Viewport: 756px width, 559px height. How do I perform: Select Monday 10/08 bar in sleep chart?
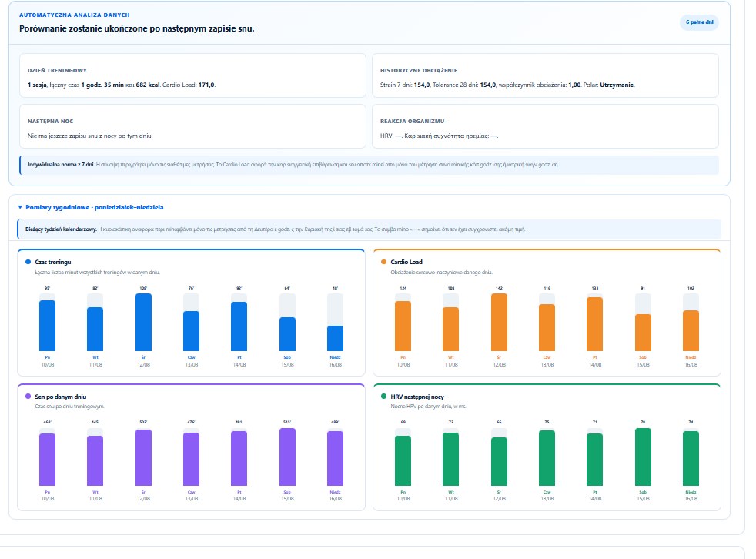coord(47,460)
